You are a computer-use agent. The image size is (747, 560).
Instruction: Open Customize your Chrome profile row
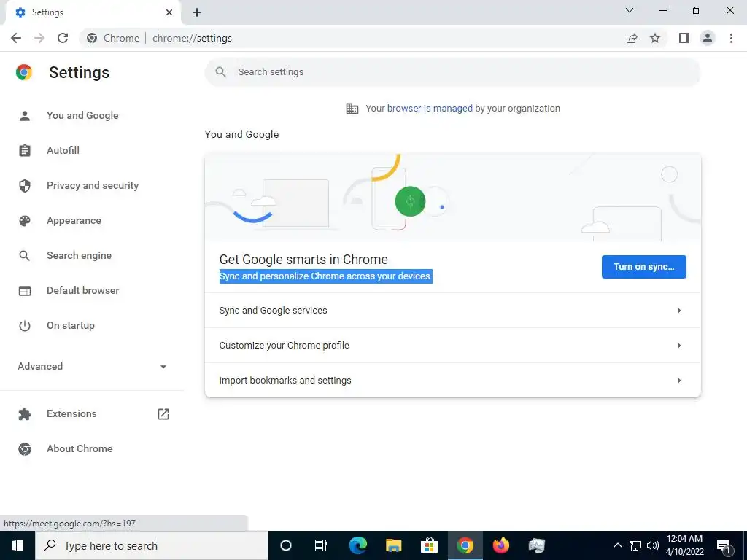click(x=452, y=345)
